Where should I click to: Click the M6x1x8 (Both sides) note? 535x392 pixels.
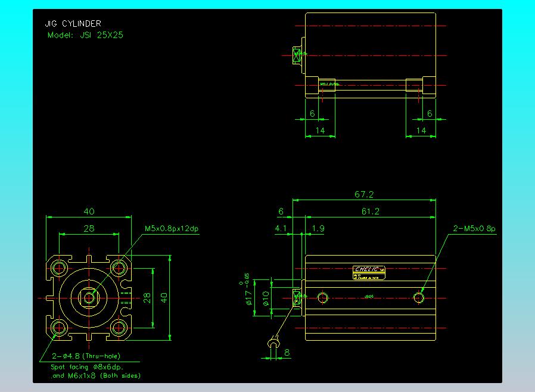pyautogui.click(x=104, y=376)
